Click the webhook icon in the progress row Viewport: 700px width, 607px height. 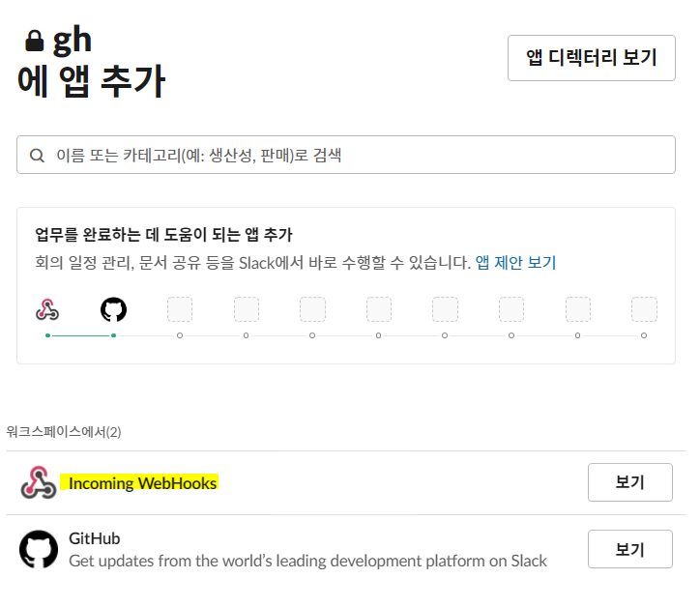(47, 309)
